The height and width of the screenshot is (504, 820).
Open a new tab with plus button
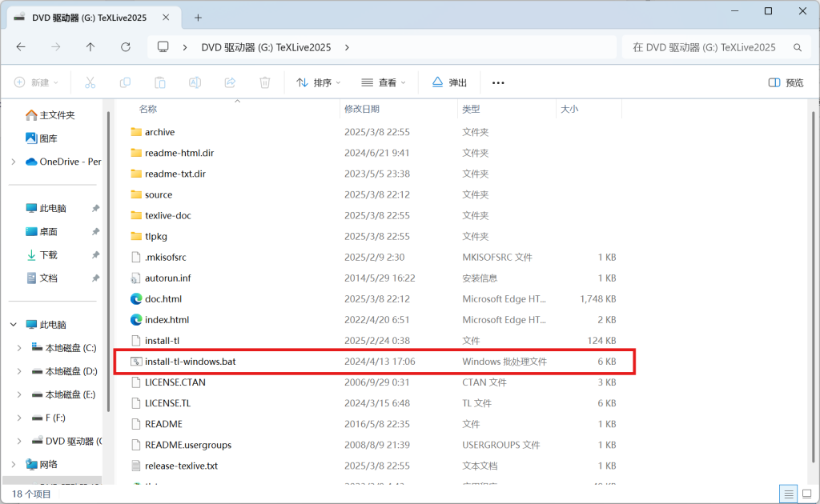point(198,18)
